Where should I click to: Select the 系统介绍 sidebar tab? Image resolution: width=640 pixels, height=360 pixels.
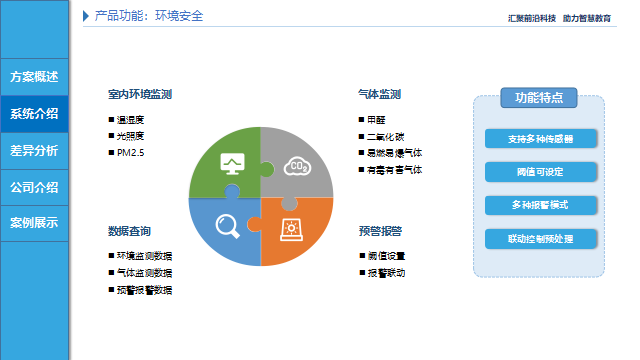point(34,114)
